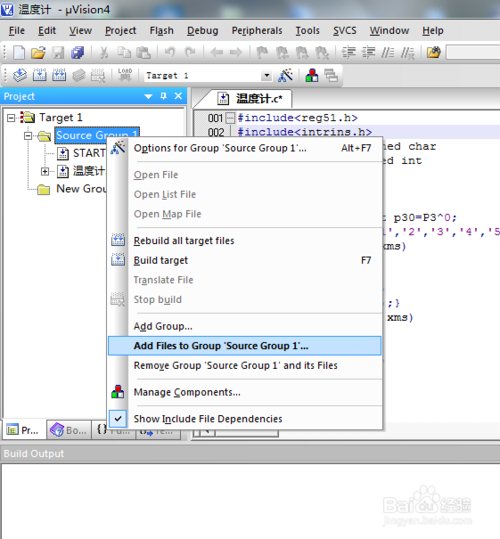
Task: Click the #include<reg51.h> code line
Action: pyautogui.click(x=298, y=118)
